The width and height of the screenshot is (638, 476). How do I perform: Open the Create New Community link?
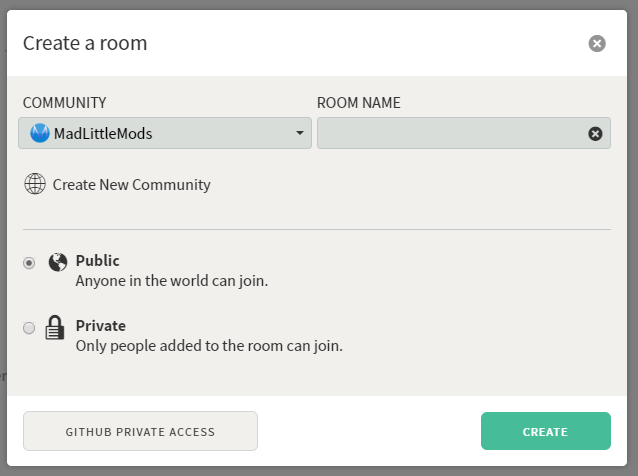coord(131,184)
